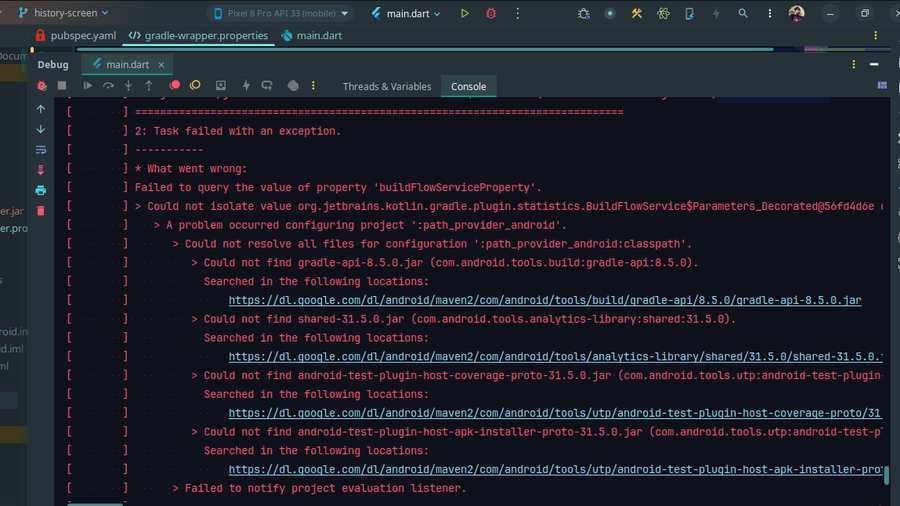The width and height of the screenshot is (900, 506).
Task: Switch to gradle-wrapper.properties editor tab
Action: tap(199, 36)
